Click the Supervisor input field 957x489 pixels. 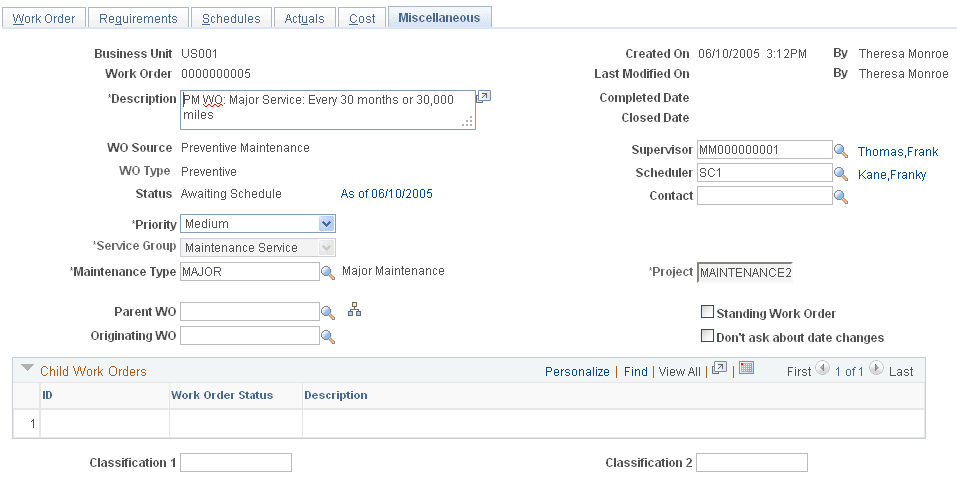coord(765,150)
